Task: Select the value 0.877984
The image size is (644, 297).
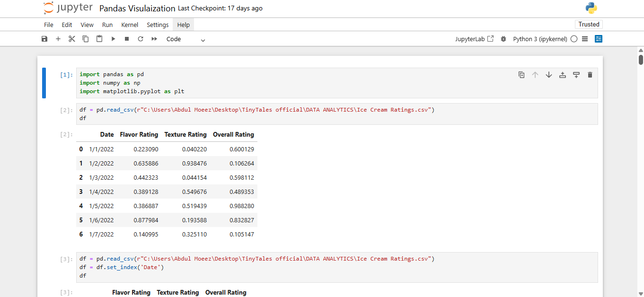Action: tap(146, 220)
